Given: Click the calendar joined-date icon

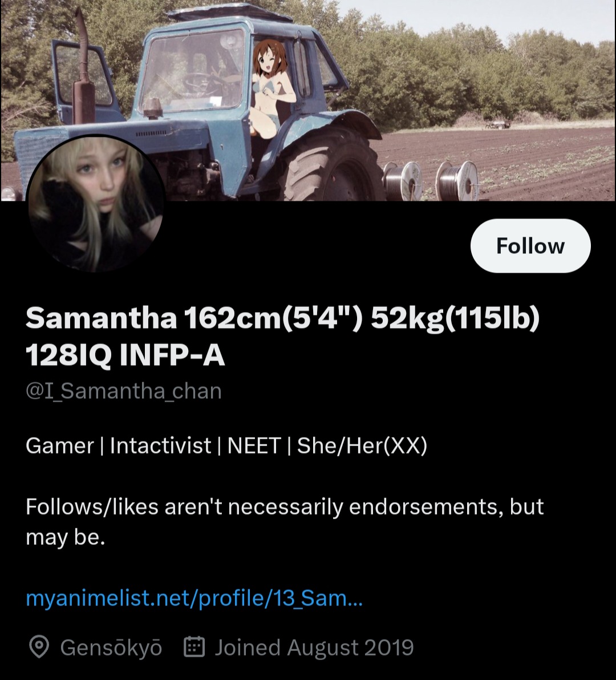Looking at the screenshot, I should (x=194, y=647).
